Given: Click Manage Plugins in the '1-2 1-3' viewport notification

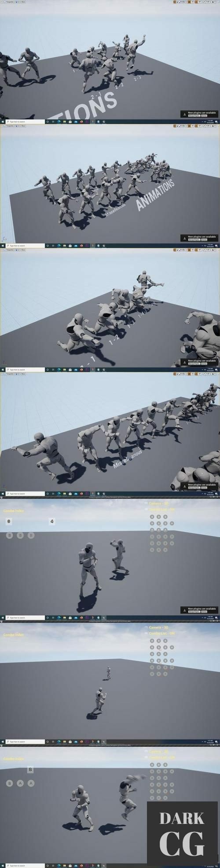Looking at the screenshot, I should [x=194, y=364].
